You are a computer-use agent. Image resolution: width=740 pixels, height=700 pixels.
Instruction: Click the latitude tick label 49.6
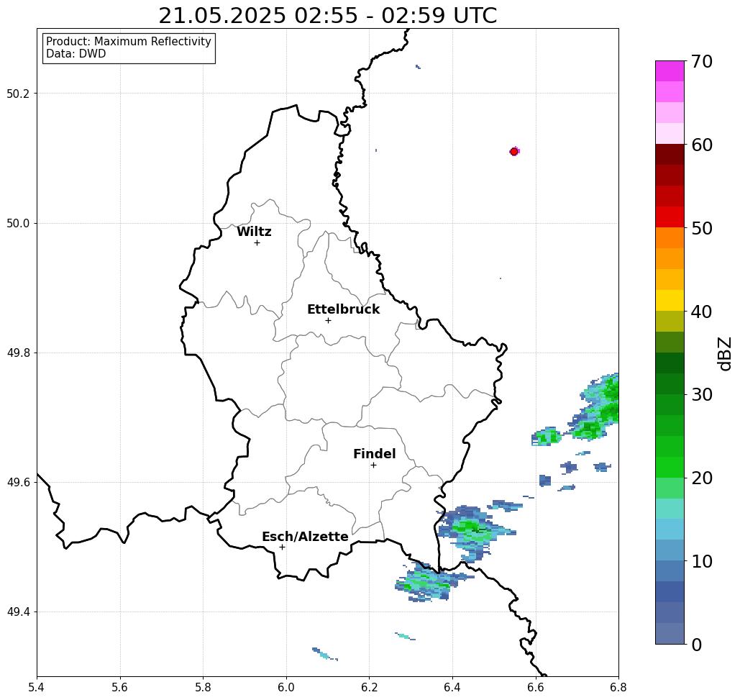point(18,483)
